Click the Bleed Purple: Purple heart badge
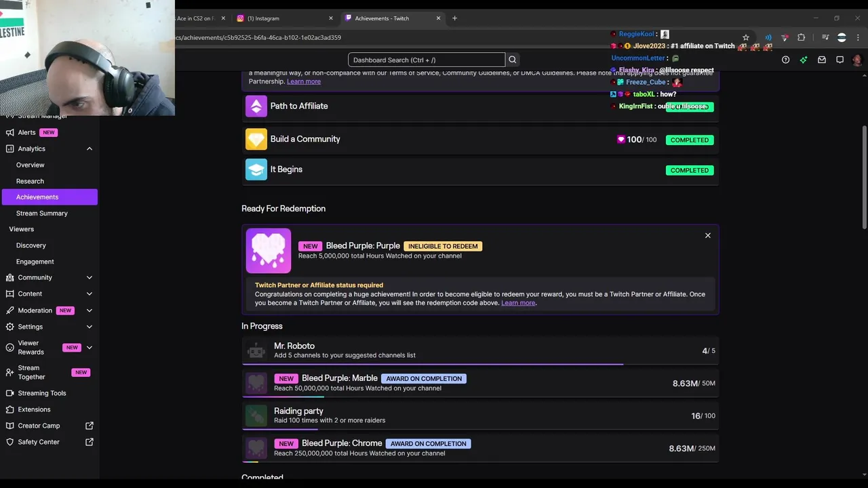Screen dimensions: 868x488 pos(269,251)
